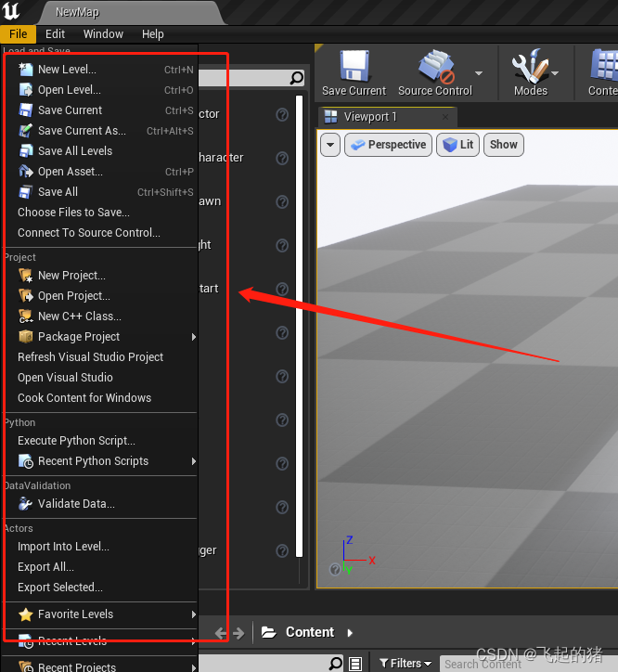Click the search magnifier in Place Actors panel
The height and width of the screenshot is (672, 618).
[x=297, y=78]
